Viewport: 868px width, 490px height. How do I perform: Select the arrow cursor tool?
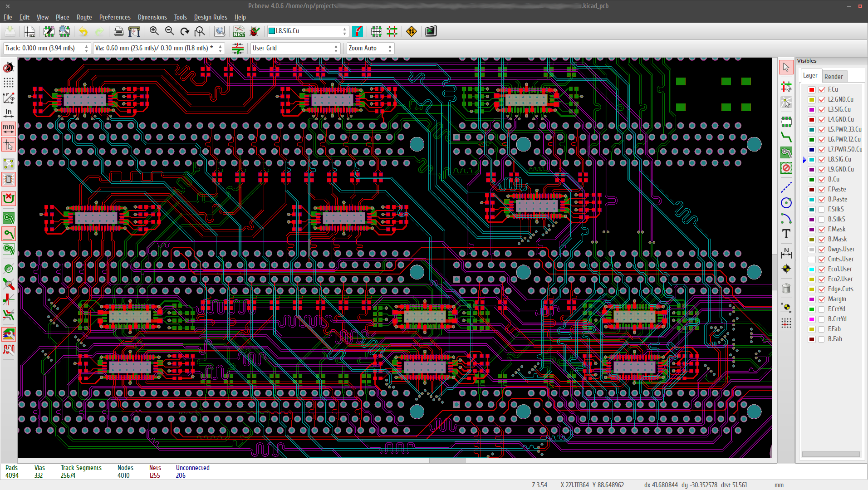point(786,68)
